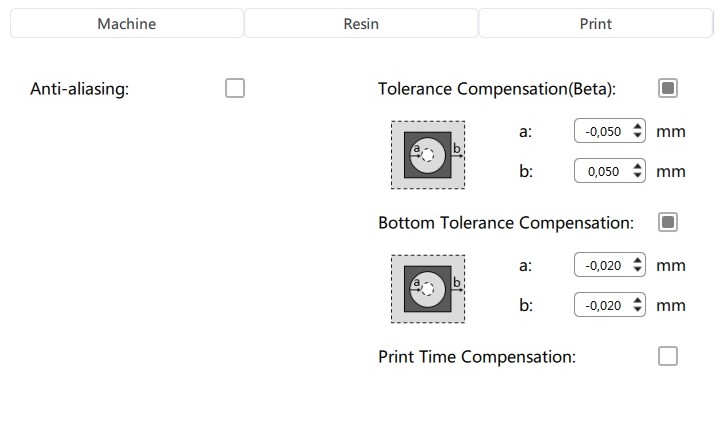
Task: Decrease Tolerance Compensation a value with down arrow
Action: click(x=638, y=136)
